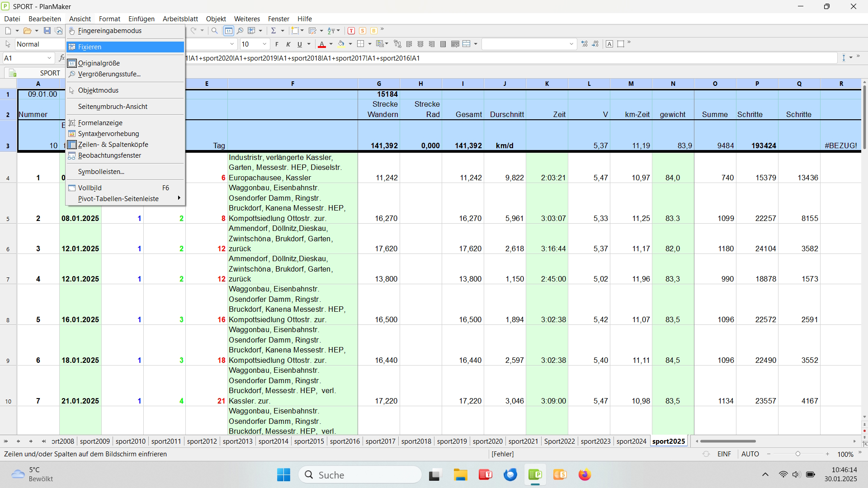Open Symbolleisten... settings
This screenshot has height=488, width=868.
[x=125, y=172]
